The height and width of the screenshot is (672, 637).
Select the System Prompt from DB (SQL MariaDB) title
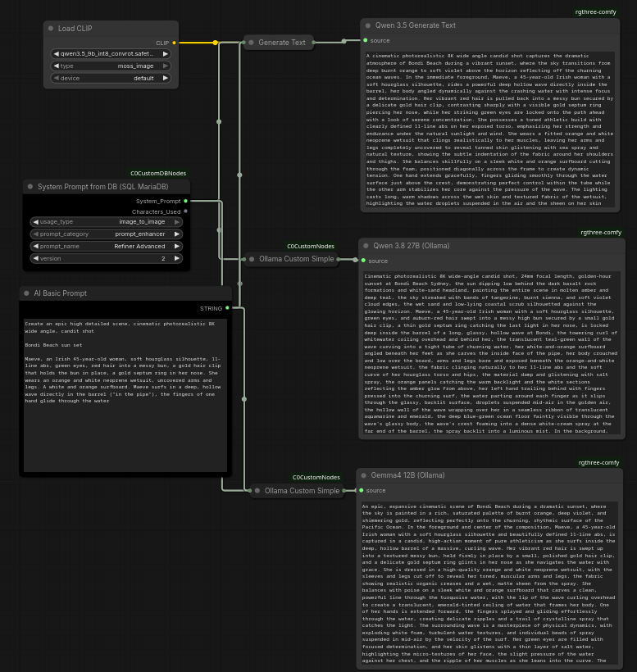[x=102, y=186]
